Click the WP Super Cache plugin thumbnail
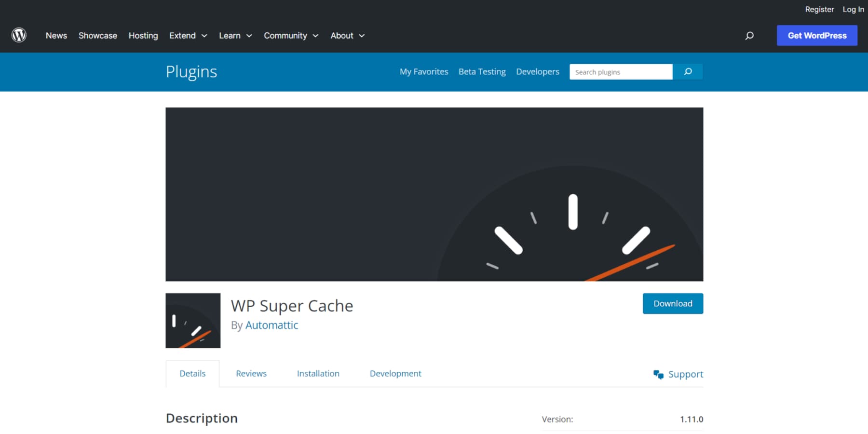Screen dimensions: 868x434 pyautogui.click(x=192, y=320)
